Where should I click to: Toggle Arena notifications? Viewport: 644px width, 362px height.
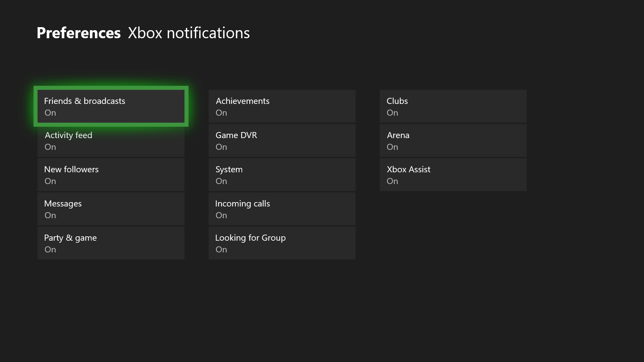pos(453,141)
